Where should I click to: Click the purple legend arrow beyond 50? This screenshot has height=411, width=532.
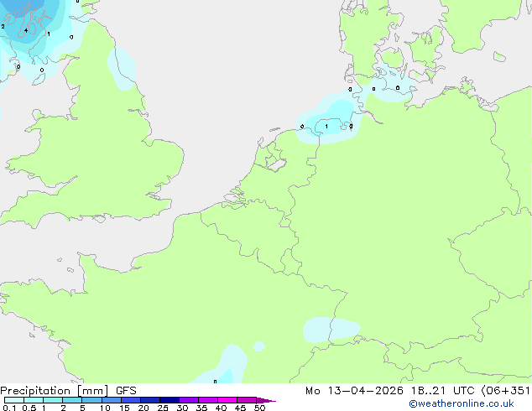click(266, 400)
